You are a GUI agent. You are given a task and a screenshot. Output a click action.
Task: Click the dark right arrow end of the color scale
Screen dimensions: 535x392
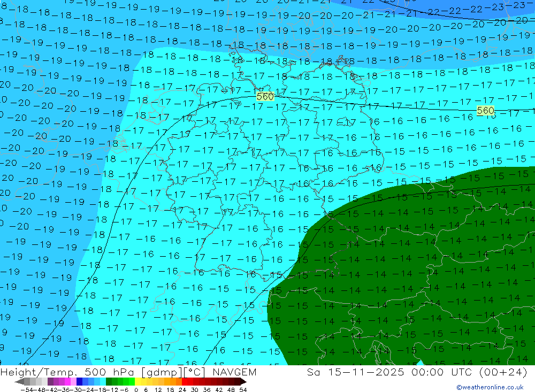243,381
